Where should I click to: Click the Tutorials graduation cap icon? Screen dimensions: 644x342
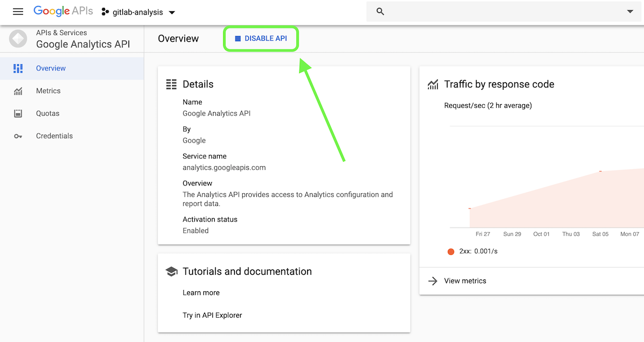point(171,271)
